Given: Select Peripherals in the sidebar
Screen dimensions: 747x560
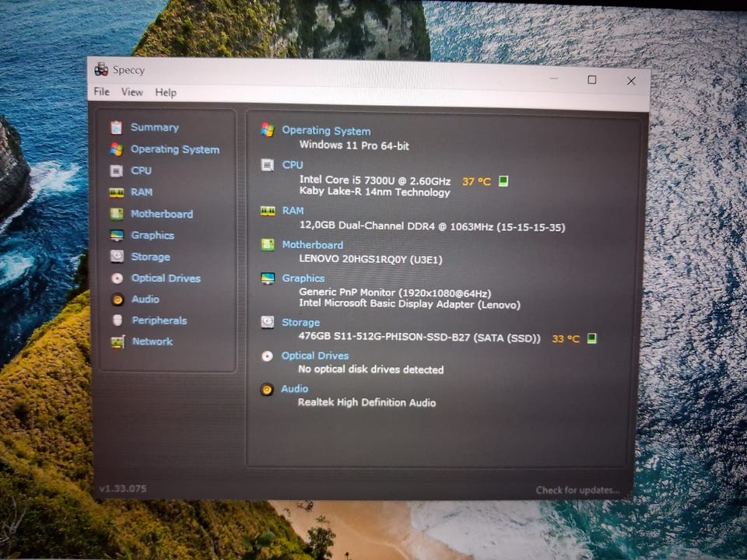Looking at the screenshot, I should point(159,320).
